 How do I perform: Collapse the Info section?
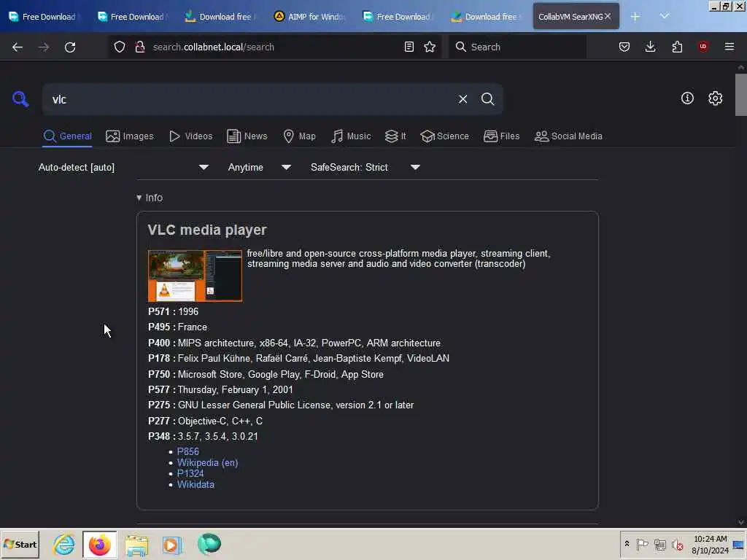click(x=150, y=198)
